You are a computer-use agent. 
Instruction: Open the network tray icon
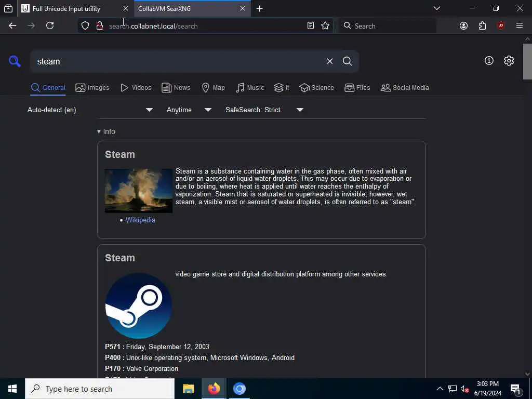point(453,389)
